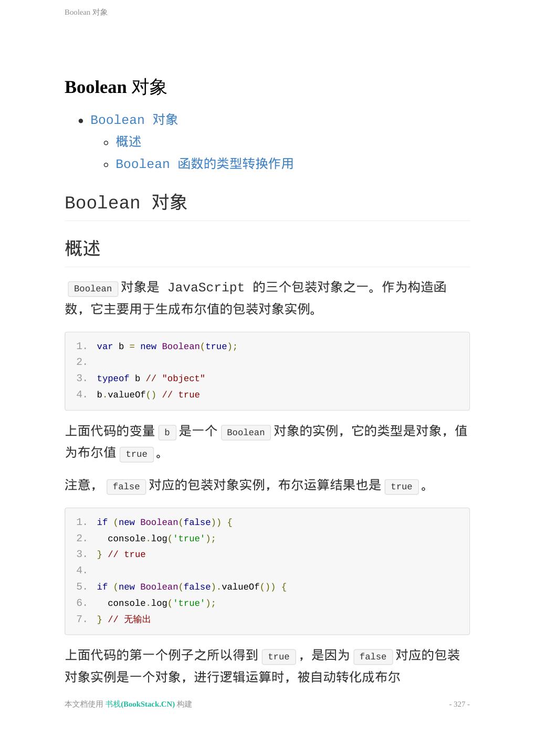The image size is (535, 756).
Task: Click code line "var b = new Boolean(true);"
Action: [x=167, y=346]
